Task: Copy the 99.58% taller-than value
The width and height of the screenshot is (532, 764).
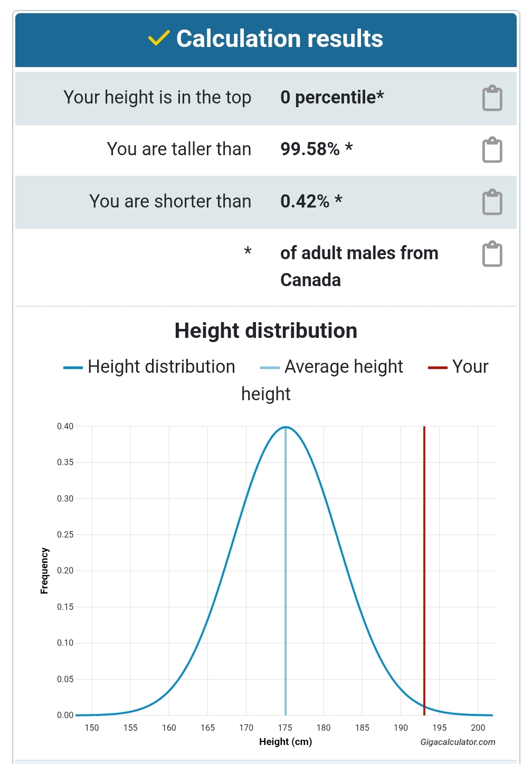Action: [492, 150]
